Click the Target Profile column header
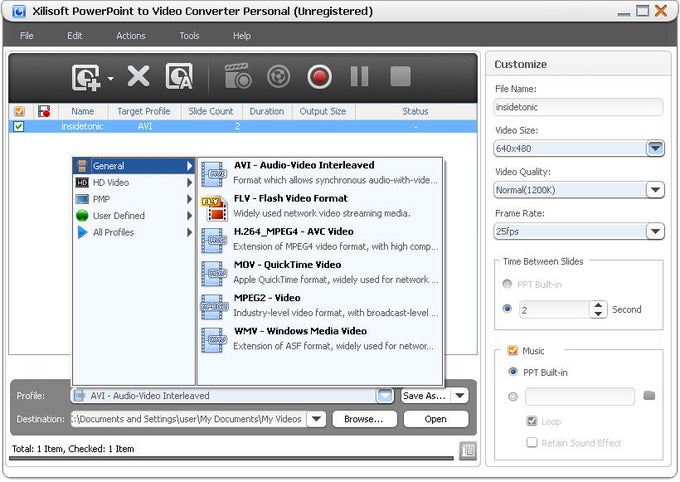 pos(144,111)
